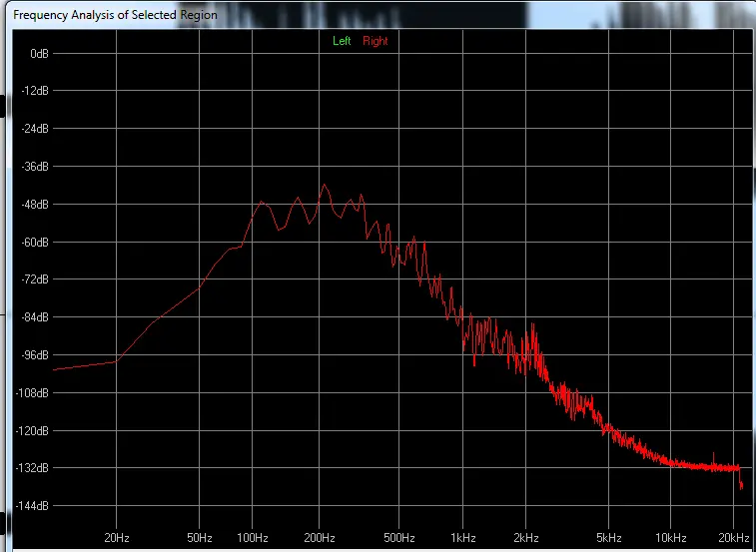Click the window title Frequency Analysis of Selected Region
The width and height of the screenshot is (756, 552).
point(115,15)
